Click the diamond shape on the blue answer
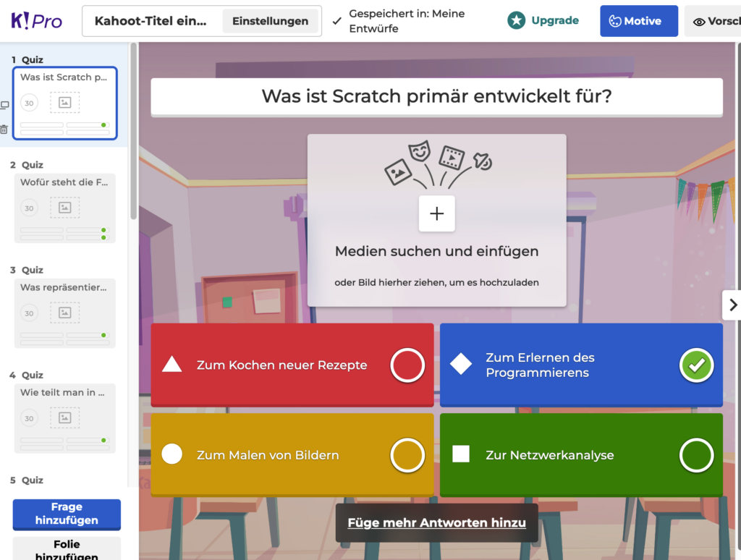 (x=462, y=365)
